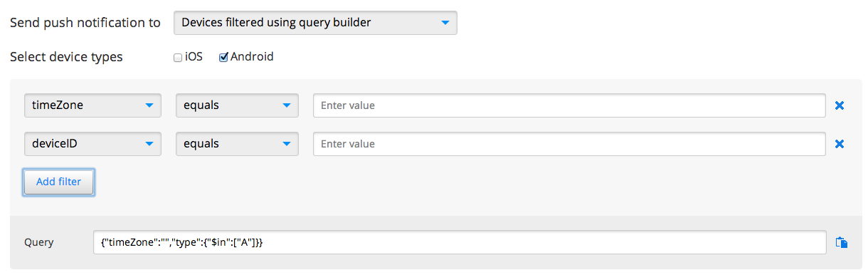Uncheck the Android device type checkbox
Viewport: 868px width, 275px height.
click(x=223, y=58)
